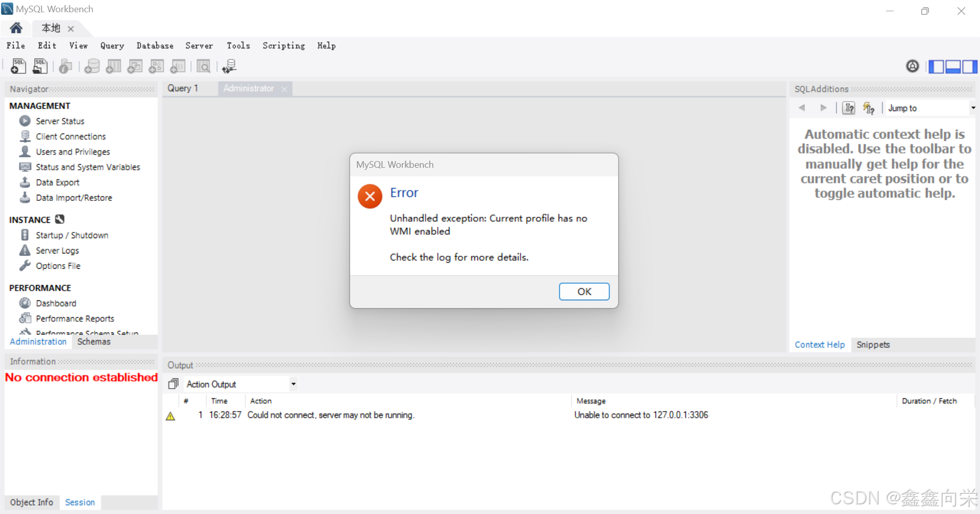Open the View menu
Screen dimensions: 980x514
pos(79,46)
